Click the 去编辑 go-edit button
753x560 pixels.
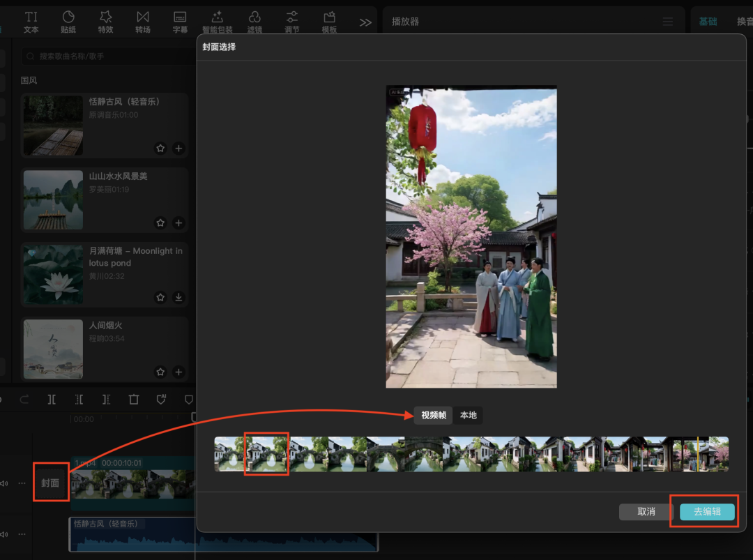click(707, 512)
